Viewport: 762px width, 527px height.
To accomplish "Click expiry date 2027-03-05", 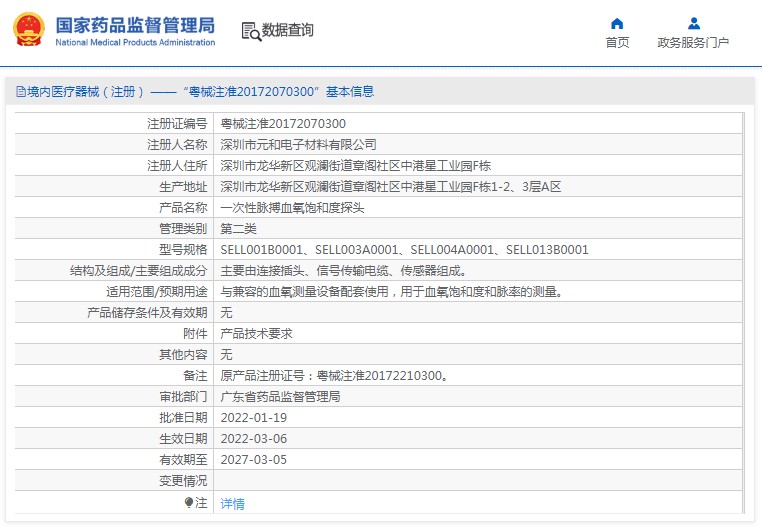I will (x=254, y=459).
